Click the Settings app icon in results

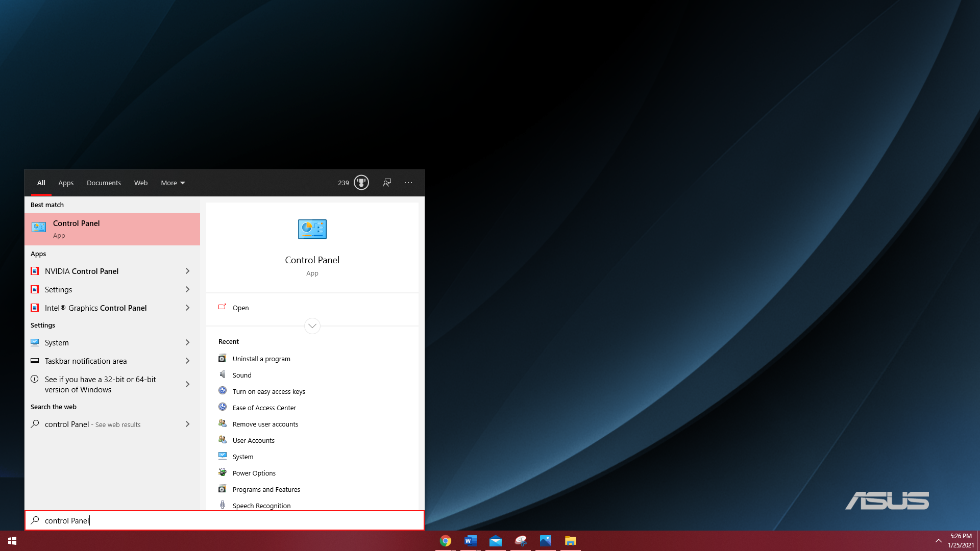[35, 289]
